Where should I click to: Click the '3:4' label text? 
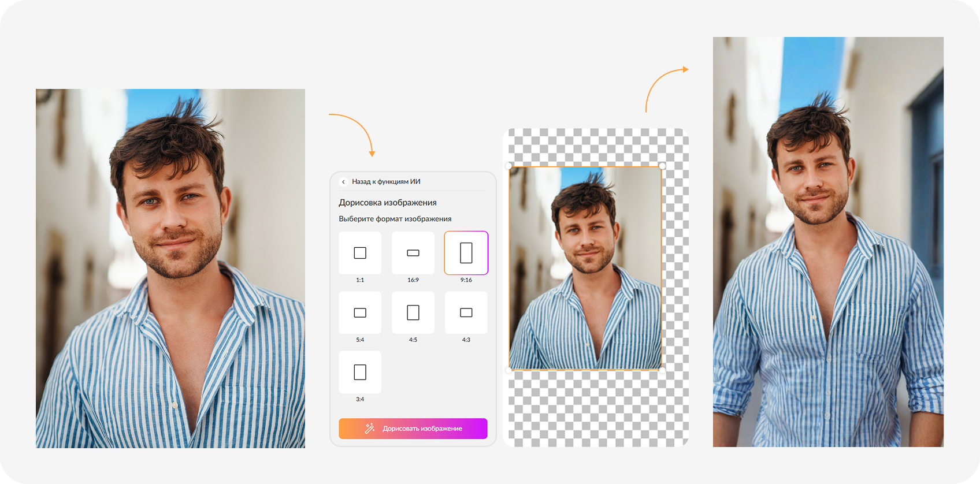point(360,400)
